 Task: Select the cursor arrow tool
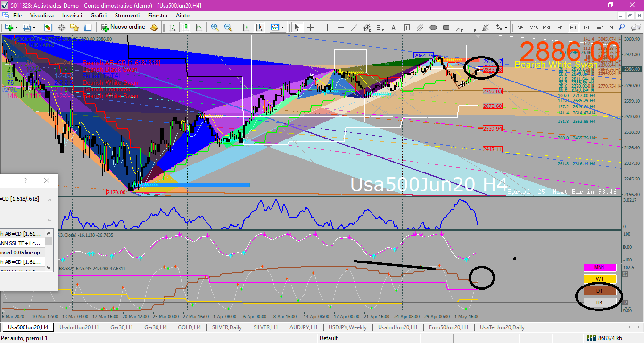297,27
